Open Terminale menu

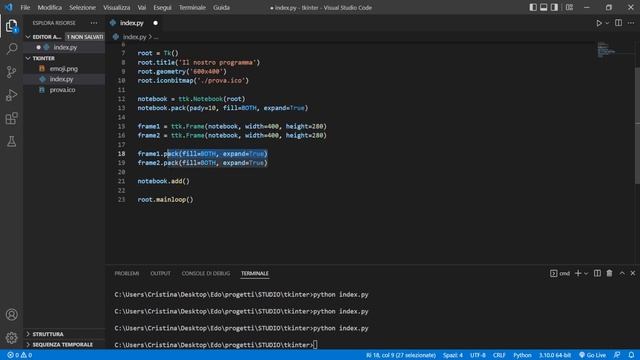192,7
